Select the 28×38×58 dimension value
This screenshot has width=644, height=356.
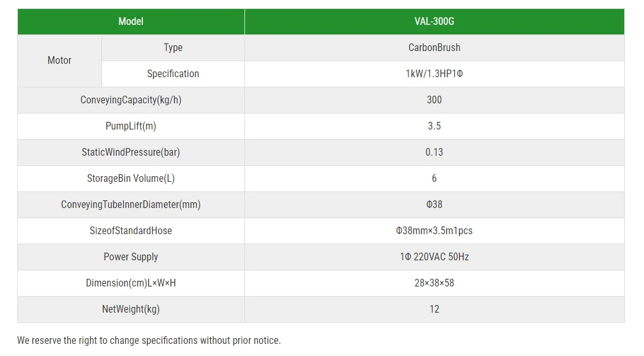click(434, 283)
